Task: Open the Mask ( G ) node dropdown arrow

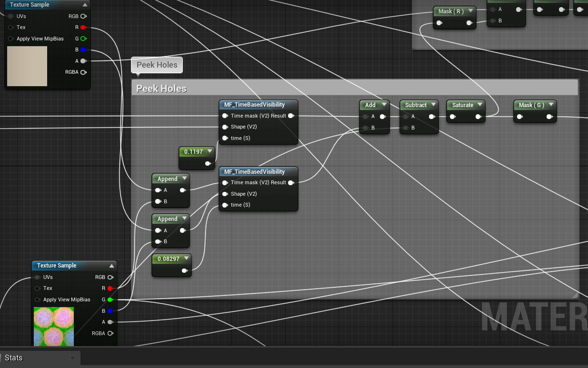Action: [551, 105]
